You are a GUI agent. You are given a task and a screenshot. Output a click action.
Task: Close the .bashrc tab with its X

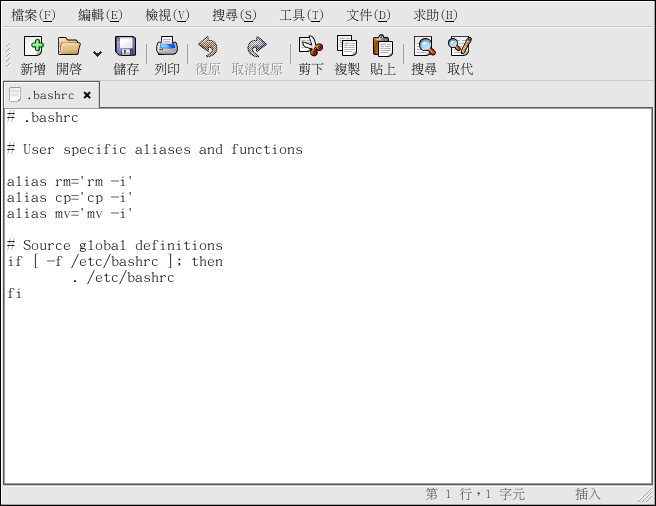pyautogui.click(x=87, y=95)
